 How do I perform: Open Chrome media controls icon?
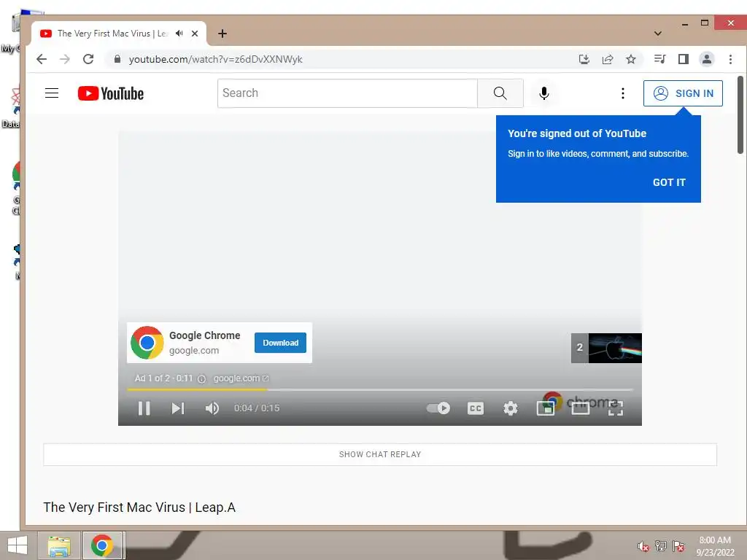tap(659, 59)
